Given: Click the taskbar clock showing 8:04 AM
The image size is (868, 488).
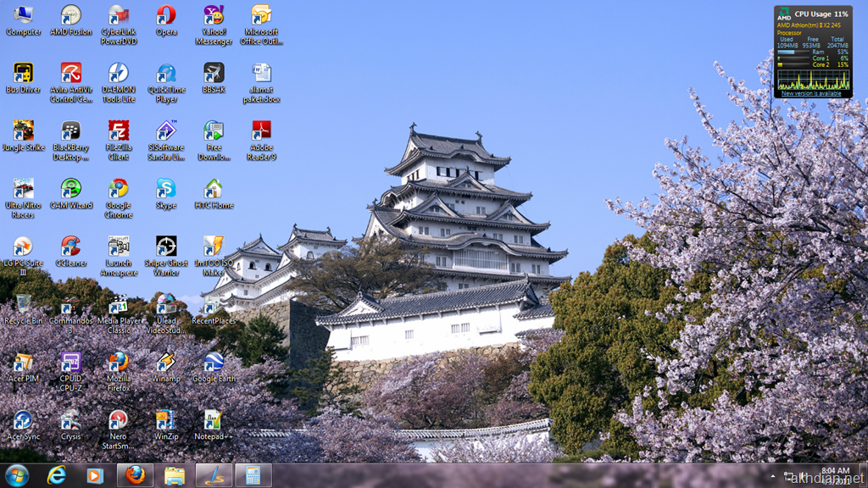Looking at the screenshot, I should pyautogui.click(x=835, y=470).
